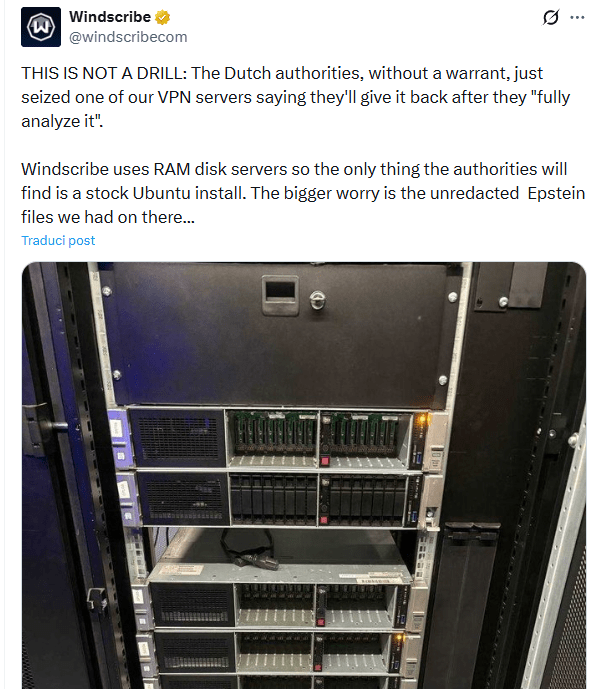This screenshot has height=689, width=590.
Task: Click the blank black rack panel
Action: click(277, 335)
